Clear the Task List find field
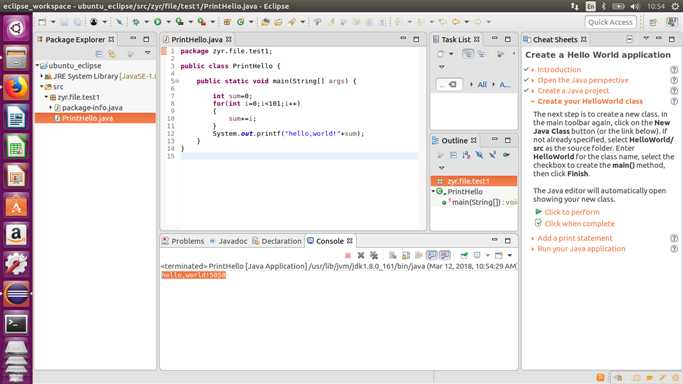The width and height of the screenshot is (683, 384). point(453,84)
